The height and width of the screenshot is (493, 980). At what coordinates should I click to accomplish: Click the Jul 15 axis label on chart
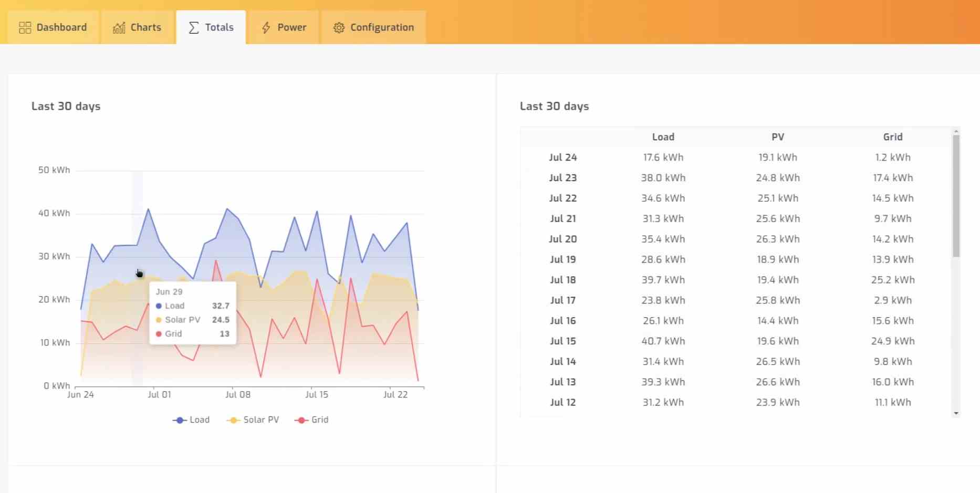point(317,395)
